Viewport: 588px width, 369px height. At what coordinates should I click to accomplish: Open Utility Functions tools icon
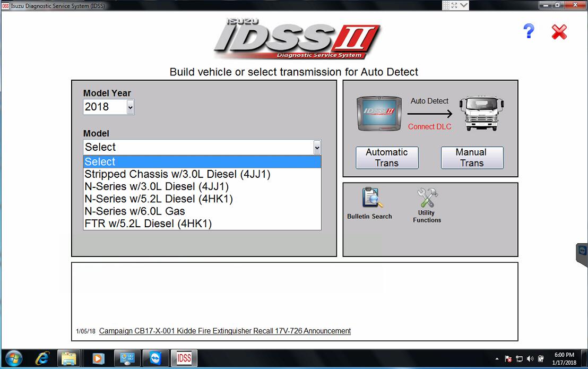pos(427,198)
